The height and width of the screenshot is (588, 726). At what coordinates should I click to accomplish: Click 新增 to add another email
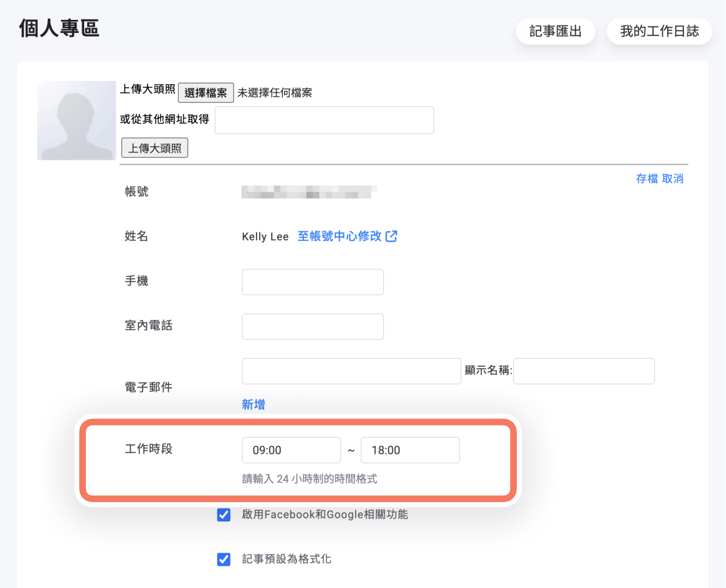pyautogui.click(x=253, y=405)
